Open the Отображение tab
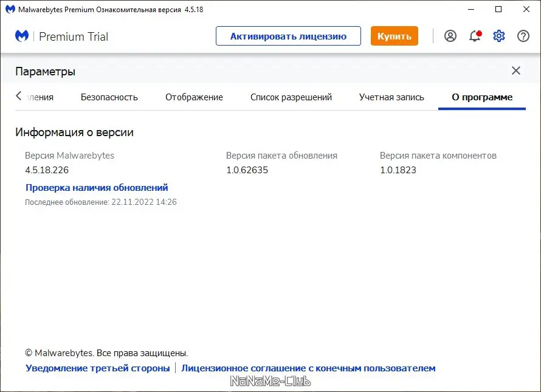The height and width of the screenshot is (392, 541). (194, 97)
